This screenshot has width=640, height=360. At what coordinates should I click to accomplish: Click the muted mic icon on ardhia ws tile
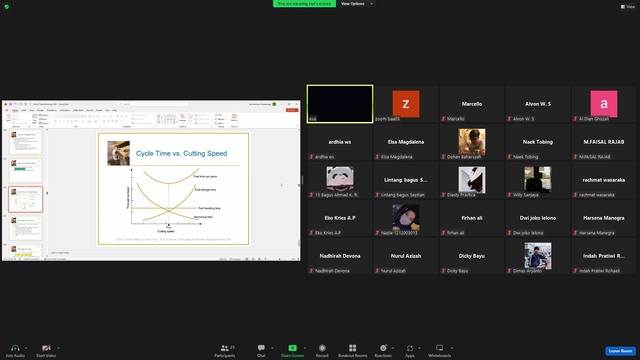(x=311, y=157)
